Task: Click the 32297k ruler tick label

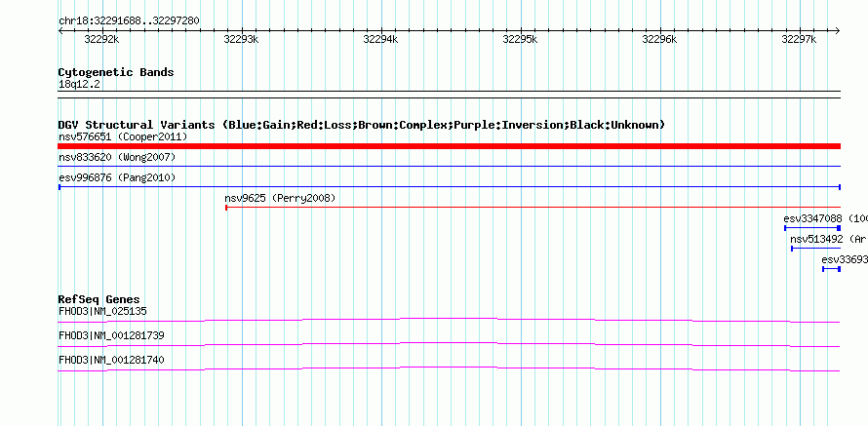Action: (x=799, y=39)
